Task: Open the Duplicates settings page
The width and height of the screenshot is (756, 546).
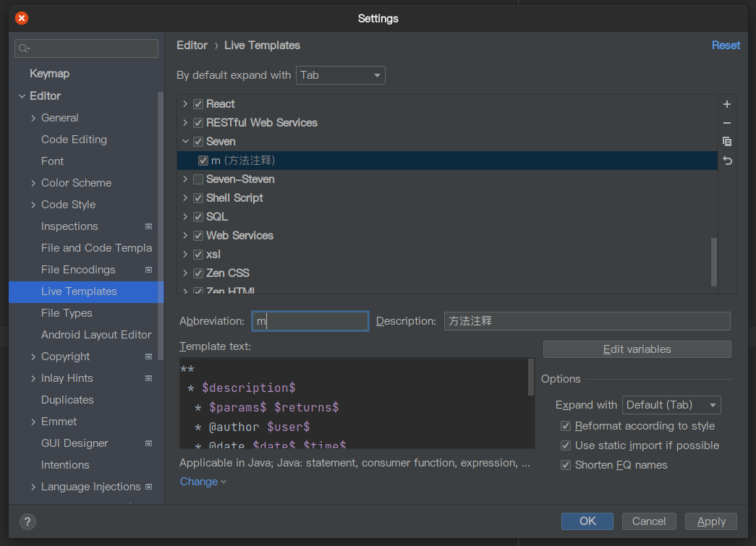Action: (67, 400)
